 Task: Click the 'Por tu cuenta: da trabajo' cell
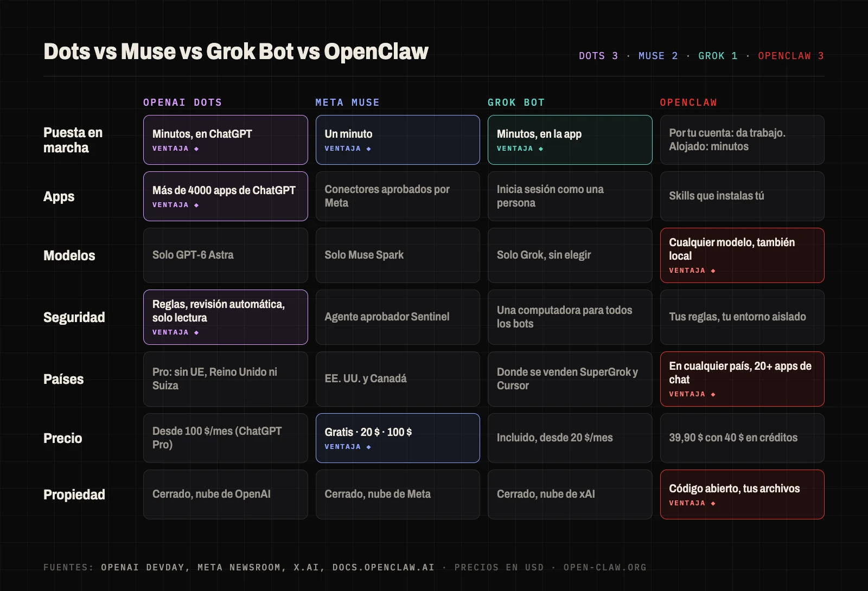(742, 140)
